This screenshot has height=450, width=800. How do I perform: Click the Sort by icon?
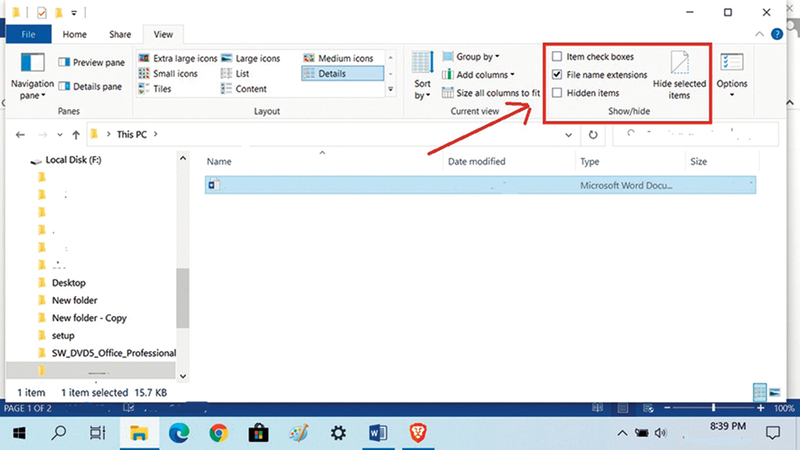point(422,65)
